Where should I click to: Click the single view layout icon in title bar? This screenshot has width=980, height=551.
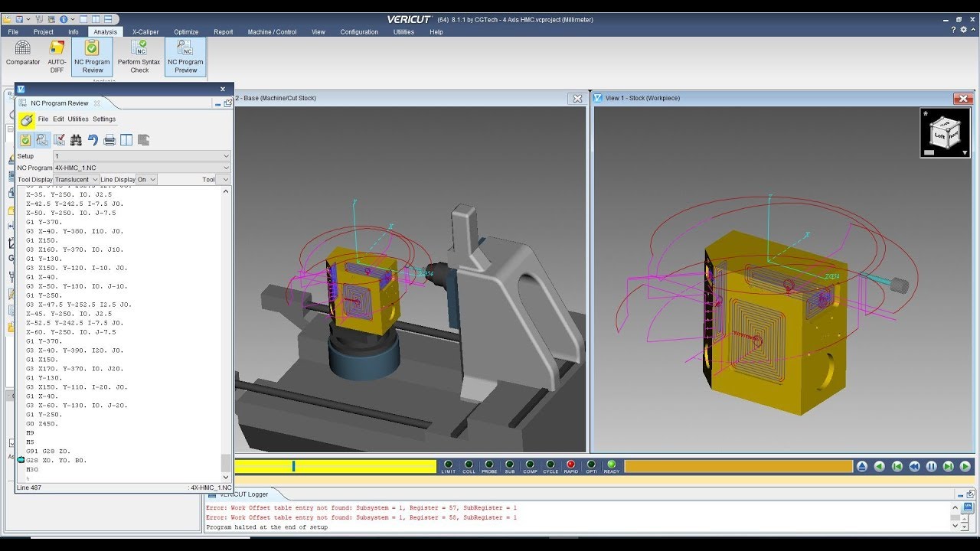[x=83, y=19]
